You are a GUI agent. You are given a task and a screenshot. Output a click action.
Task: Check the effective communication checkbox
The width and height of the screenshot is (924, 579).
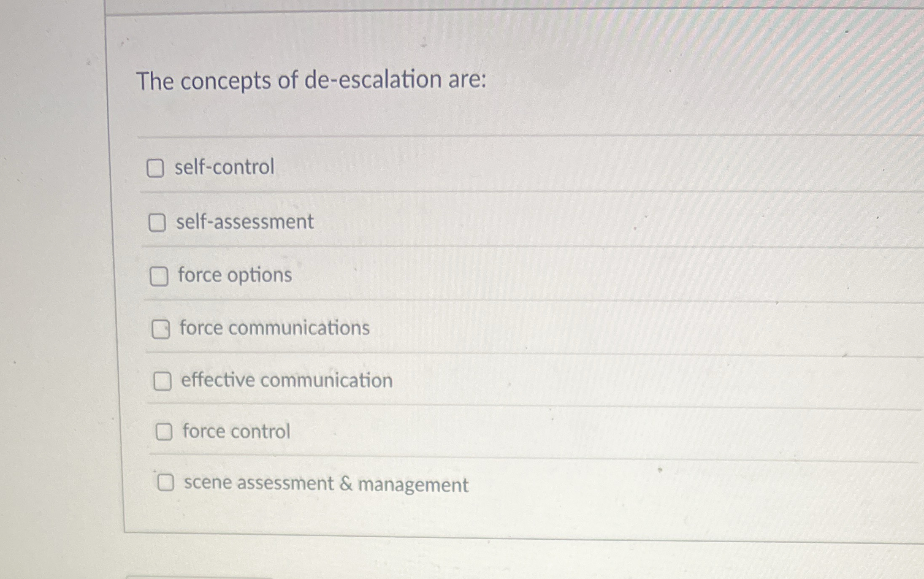(x=163, y=380)
